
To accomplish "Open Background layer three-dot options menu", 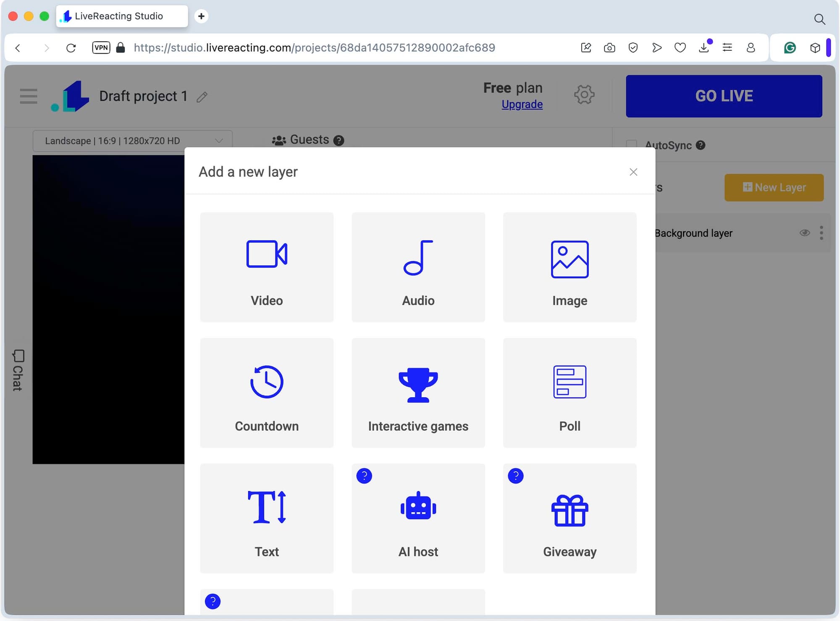I will 821,233.
